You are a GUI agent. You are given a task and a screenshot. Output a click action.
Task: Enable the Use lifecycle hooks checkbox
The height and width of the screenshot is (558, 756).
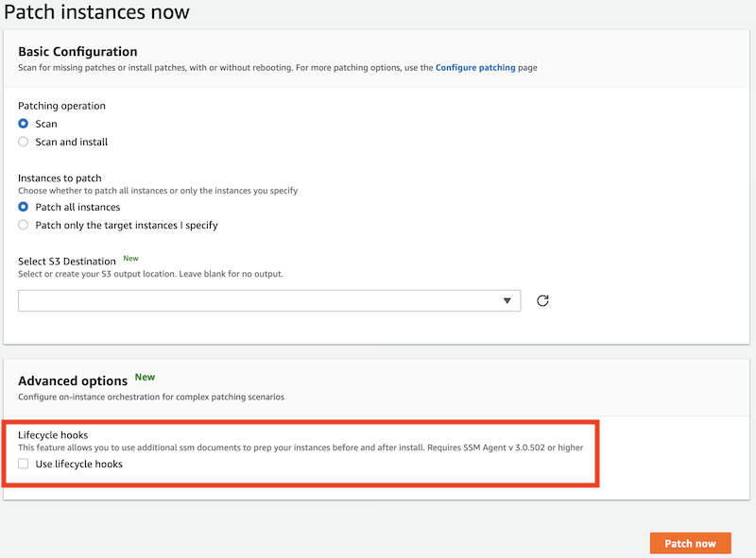click(24, 464)
